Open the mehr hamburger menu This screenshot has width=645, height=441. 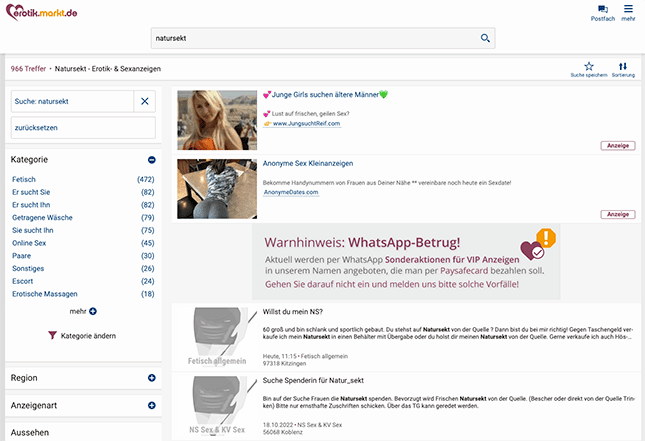pyautogui.click(x=628, y=9)
